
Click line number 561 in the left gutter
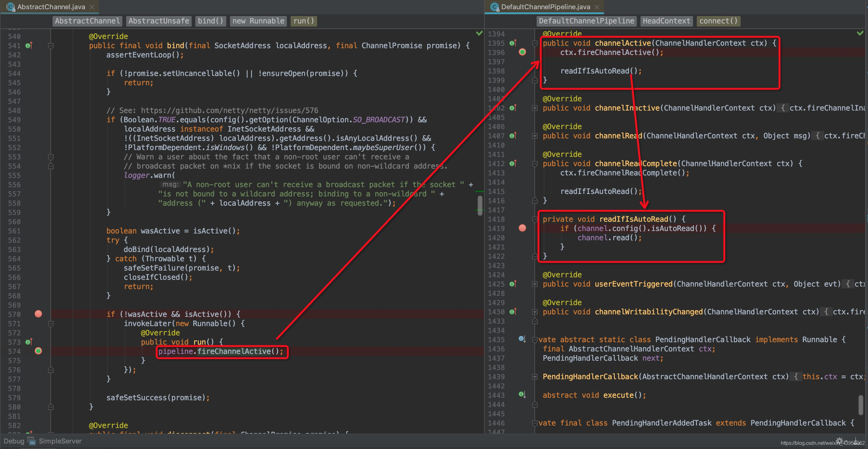pos(14,231)
